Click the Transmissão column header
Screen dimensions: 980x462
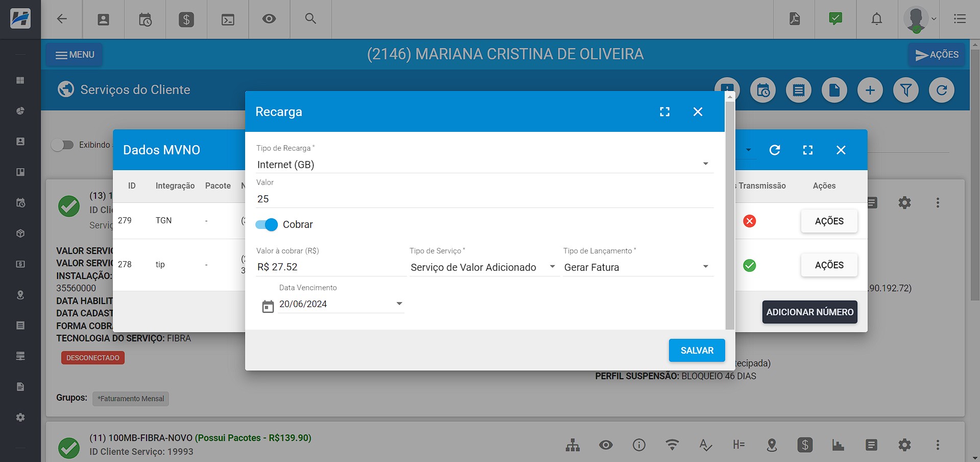(762, 186)
